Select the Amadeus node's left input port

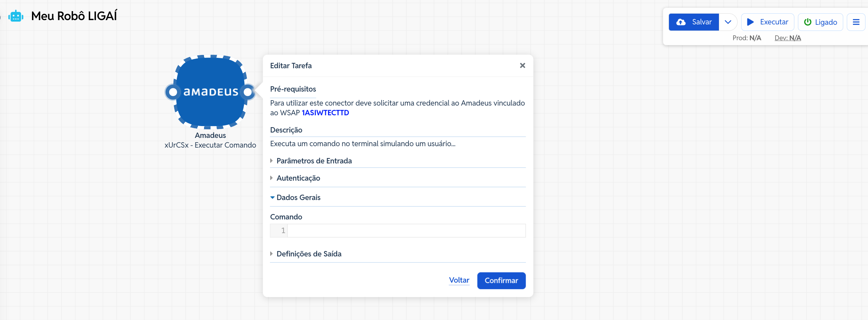point(173,92)
